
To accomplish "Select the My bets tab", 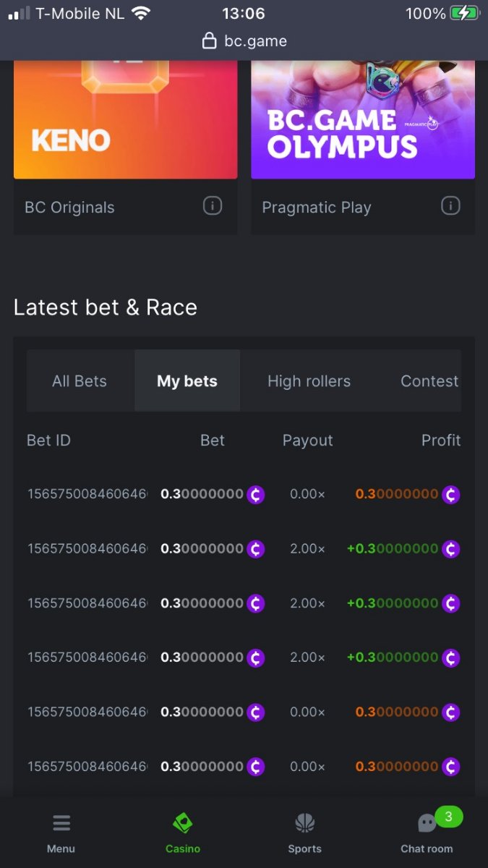I will [x=187, y=381].
